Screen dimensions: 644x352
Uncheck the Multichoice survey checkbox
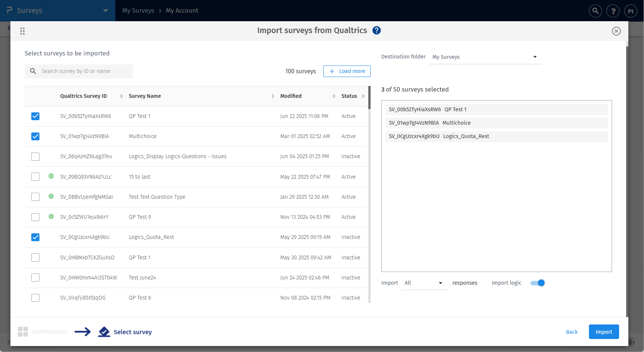pos(35,136)
